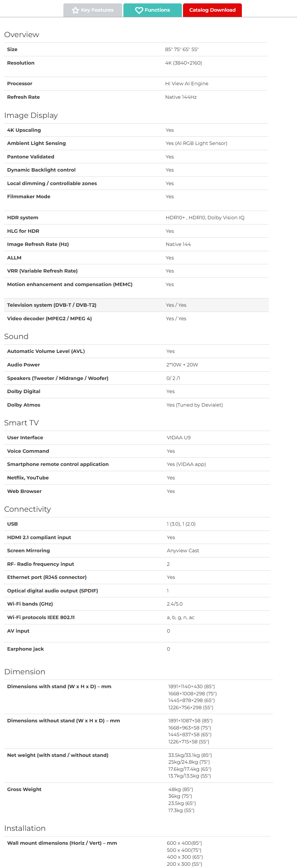Screen dimensions: 297x868
Task: Open the Functions tab
Action: (153, 10)
